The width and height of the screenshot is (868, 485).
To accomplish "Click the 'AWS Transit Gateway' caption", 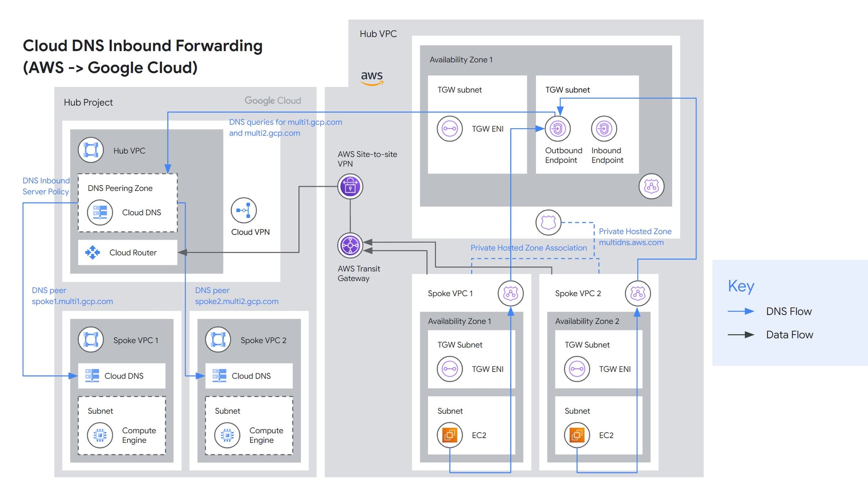I will point(359,274).
